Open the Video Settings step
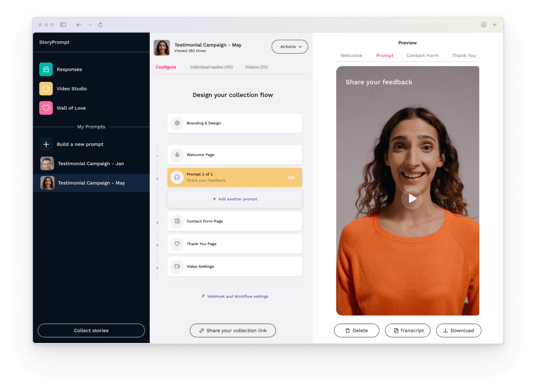Image resolution: width=536 pixels, height=392 pixels. 235,266
